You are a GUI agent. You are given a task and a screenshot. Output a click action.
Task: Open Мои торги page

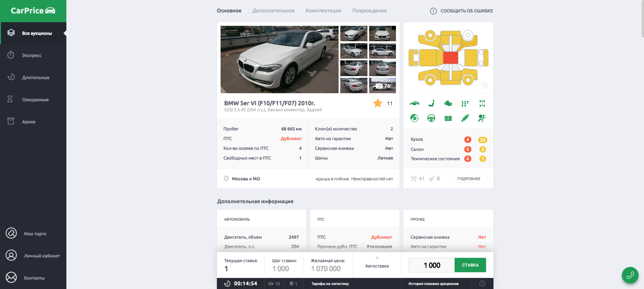[34, 234]
